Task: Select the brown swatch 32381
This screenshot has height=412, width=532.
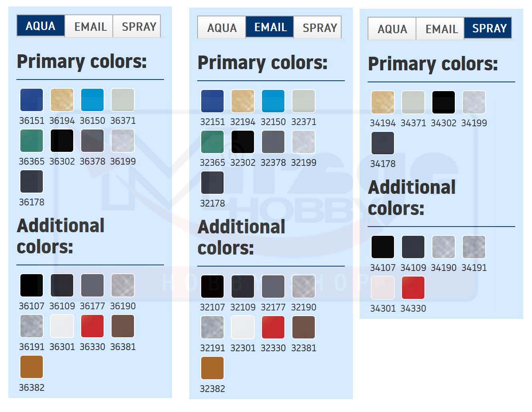Action: (304, 327)
